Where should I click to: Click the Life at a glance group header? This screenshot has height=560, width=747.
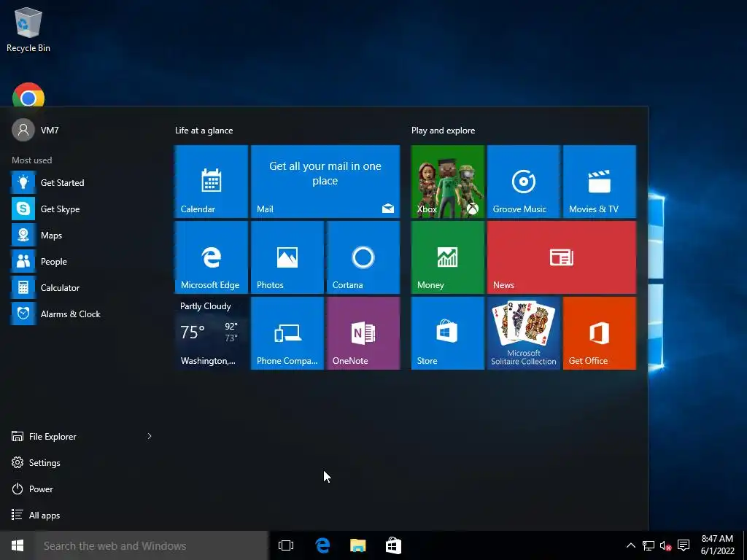[x=204, y=130]
